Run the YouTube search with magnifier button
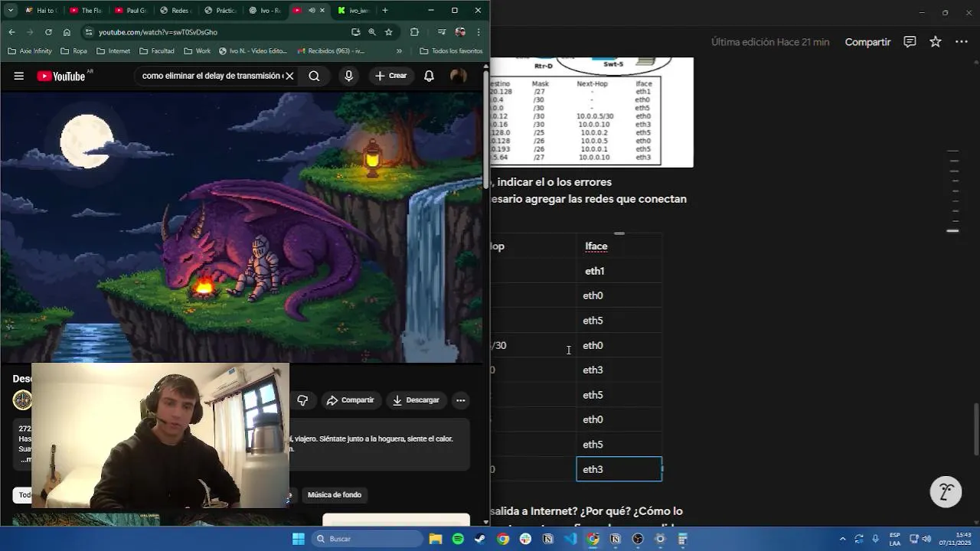Image resolution: width=980 pixels, height=551 pixels. [314, 76]
